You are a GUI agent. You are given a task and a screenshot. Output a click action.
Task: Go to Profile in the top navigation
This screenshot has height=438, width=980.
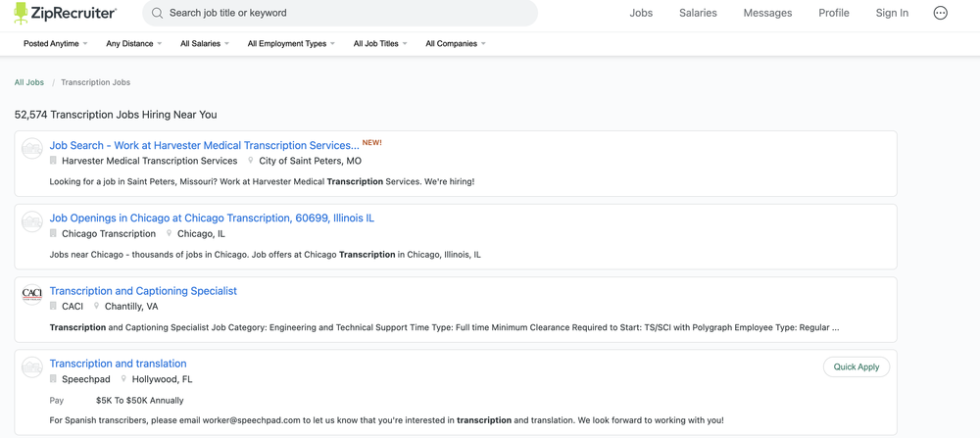[x=834, y=13]
